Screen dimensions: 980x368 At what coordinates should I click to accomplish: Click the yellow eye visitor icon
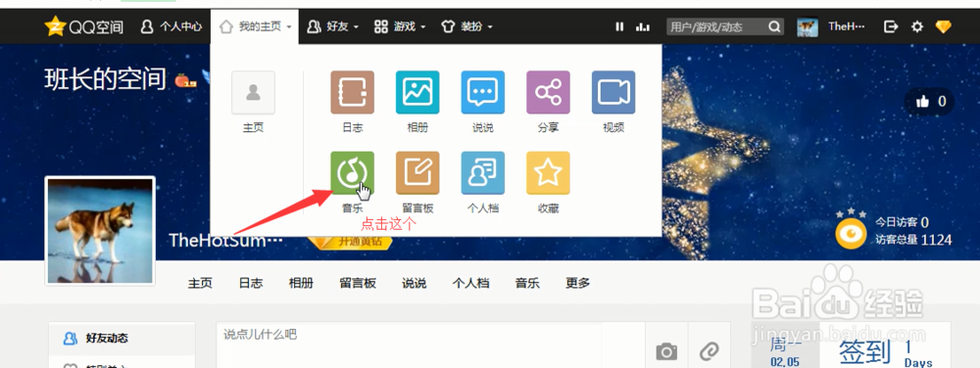click(x=852, y=233)
